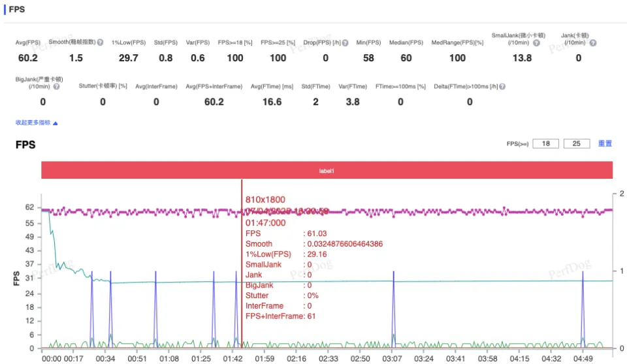This screenshot has width=627, height=364.
Task: Click the blue spike near 00:34
Action: click(x=110, y=307)
